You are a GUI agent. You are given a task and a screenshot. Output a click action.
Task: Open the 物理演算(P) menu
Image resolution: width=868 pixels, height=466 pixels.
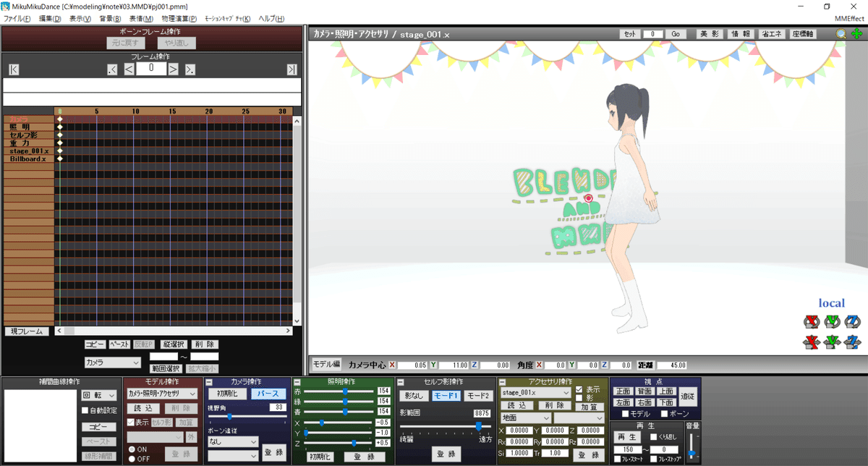pos(179,19)
